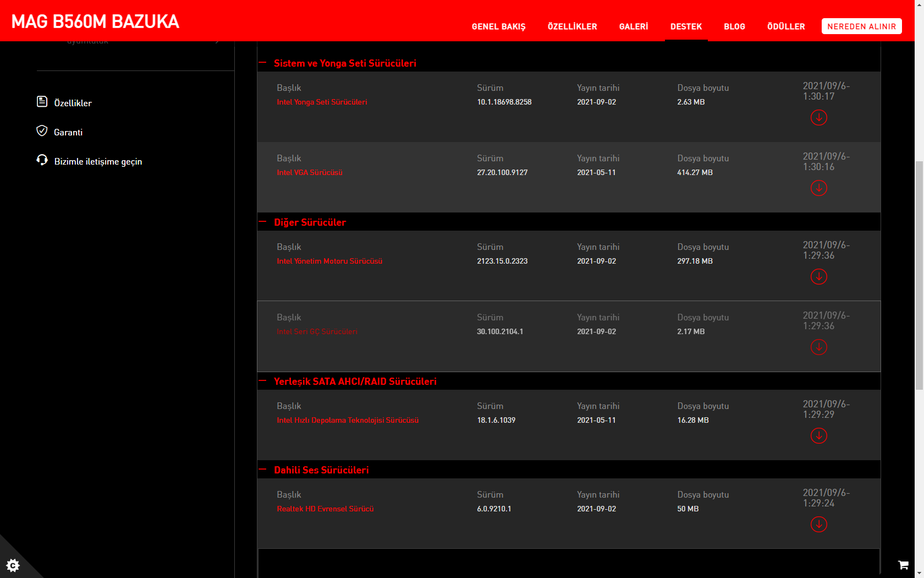Click version number 30.100.2104.1
This screenshot has width=924, height=578.
pos(500,331)
